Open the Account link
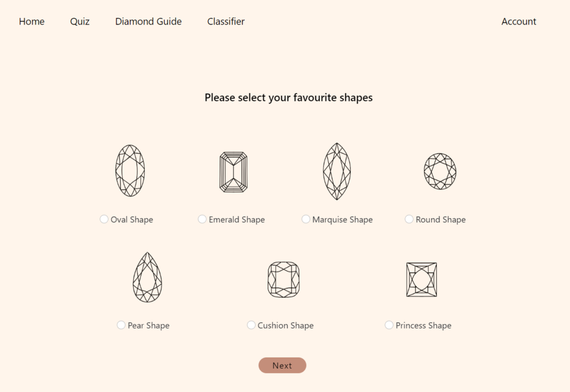 (x=519, y=22)
